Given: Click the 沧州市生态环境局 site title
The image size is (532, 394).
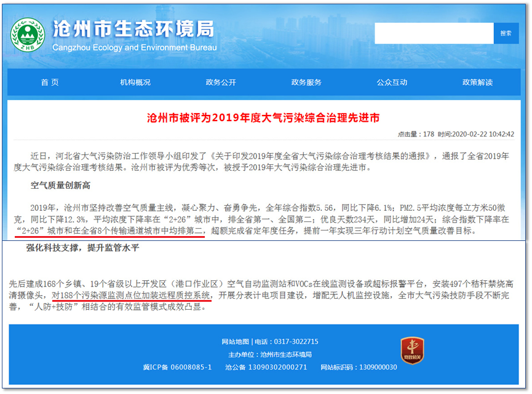Looking at the screenshot, I should pos(134,29).
